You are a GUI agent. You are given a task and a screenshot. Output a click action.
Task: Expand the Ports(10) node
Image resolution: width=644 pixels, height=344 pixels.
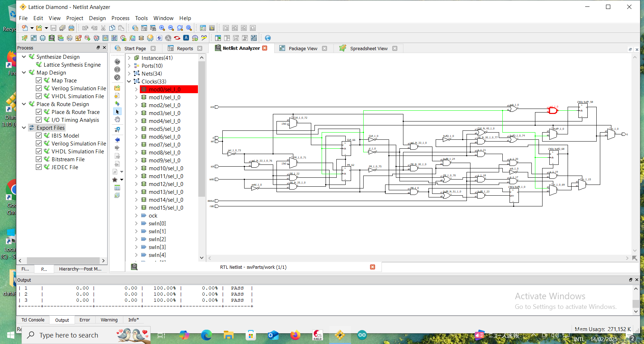pos(129,66)
